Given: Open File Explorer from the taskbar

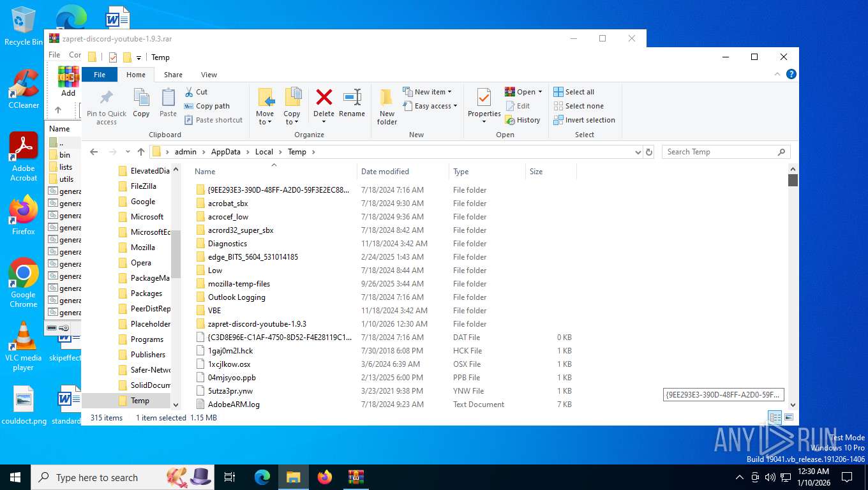Looking at the screenshot, I should click(x=293, y=477).
